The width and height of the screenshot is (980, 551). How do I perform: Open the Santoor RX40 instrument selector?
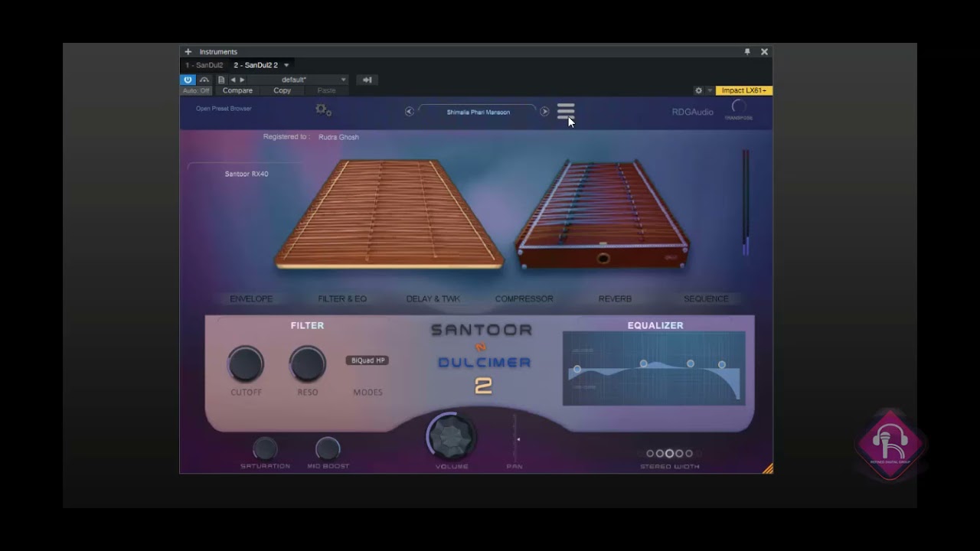pos(247,174)
